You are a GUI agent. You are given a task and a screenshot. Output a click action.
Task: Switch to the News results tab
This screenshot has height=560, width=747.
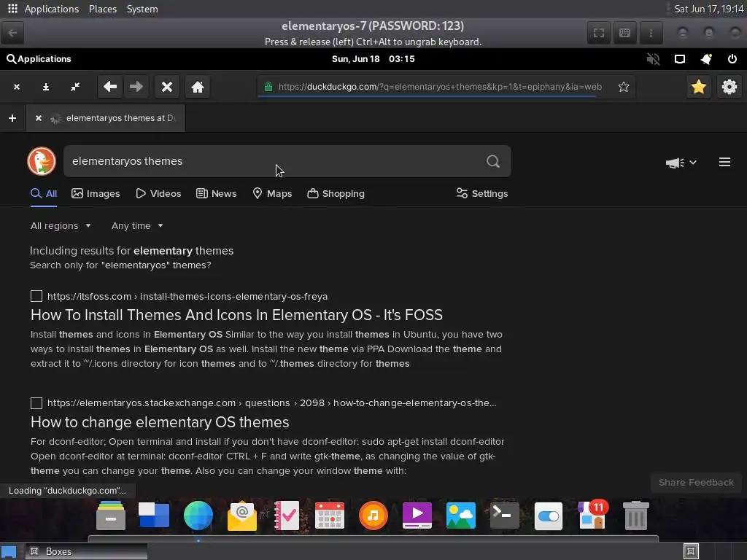(216, 193)
